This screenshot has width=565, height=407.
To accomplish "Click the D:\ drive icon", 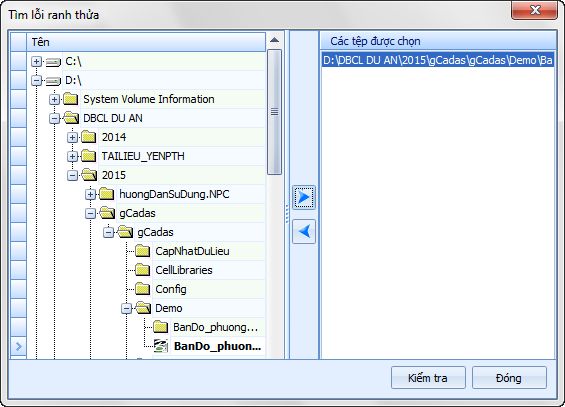I will pos(53,81).
